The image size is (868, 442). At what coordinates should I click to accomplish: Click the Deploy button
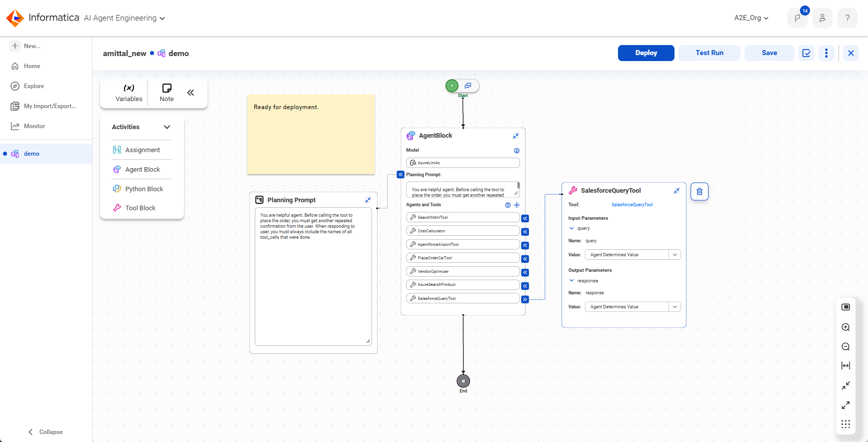click(x=646, y=53)
